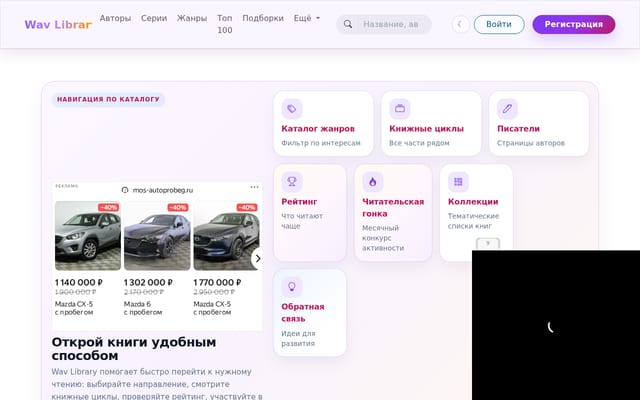Open the Топ 100 page

click(x=224, y=24)
